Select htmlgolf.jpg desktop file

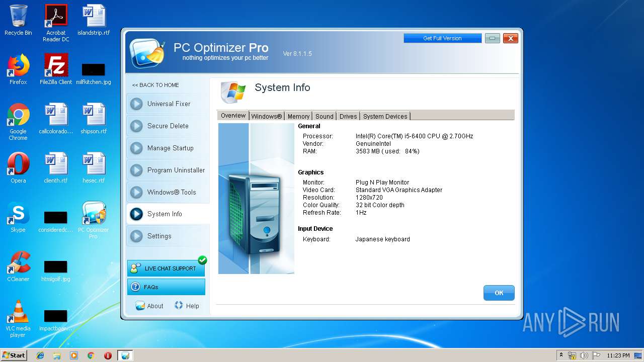(x=56, y=271)
